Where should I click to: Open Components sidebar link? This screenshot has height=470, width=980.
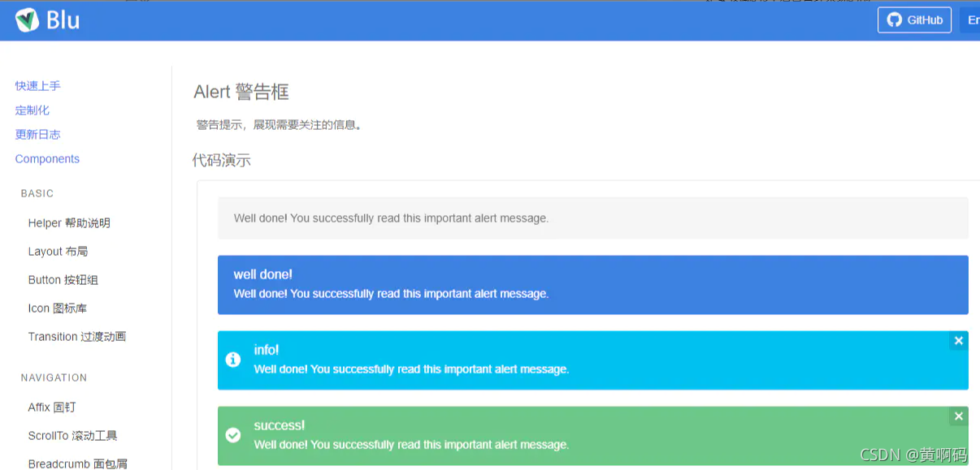47,159
